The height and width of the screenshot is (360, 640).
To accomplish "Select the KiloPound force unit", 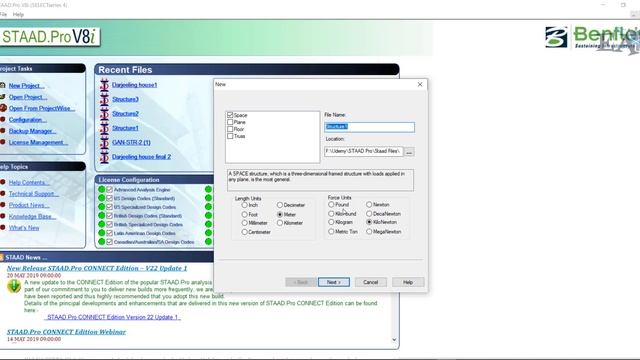I will (x=331, y=213).
